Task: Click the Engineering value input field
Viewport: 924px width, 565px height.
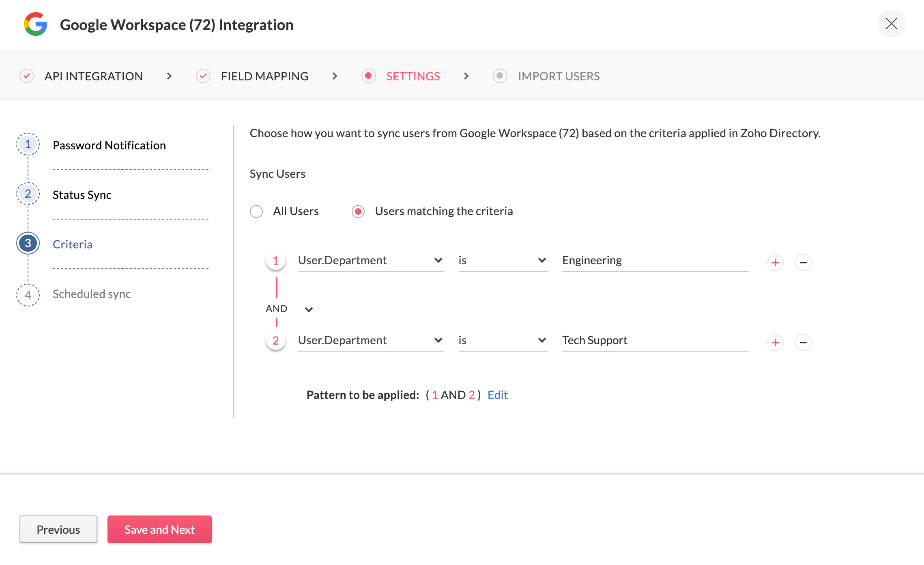Action: [x=655, y=260]
